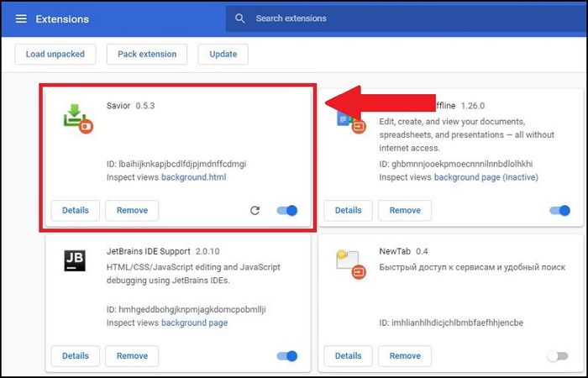Viewport: 588px width, 378px height.
Task: Remove the Savior extension
Action: [132, 210]
